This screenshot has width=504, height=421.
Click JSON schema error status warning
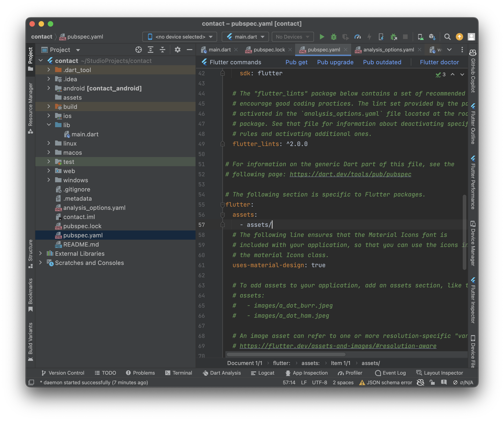point(385,382)
